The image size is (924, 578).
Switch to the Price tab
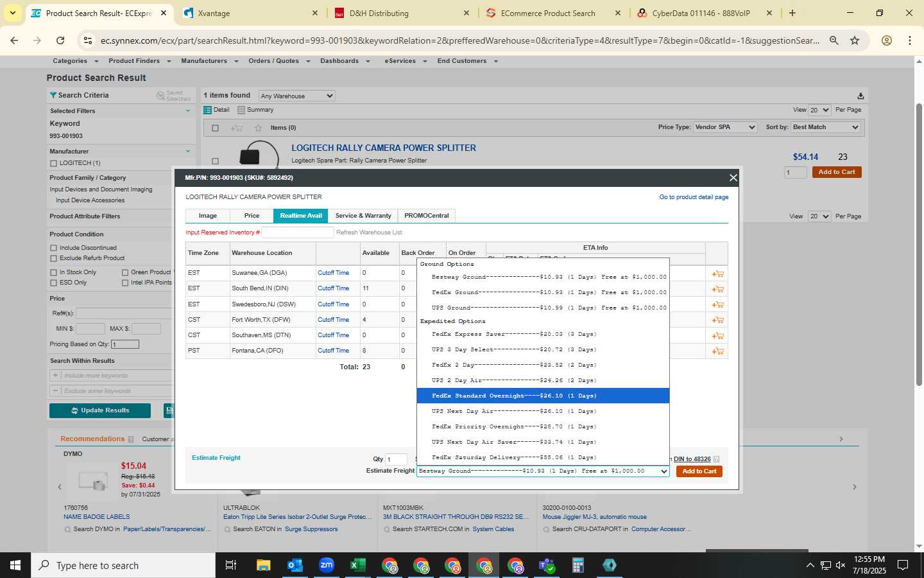click(252, 216)
